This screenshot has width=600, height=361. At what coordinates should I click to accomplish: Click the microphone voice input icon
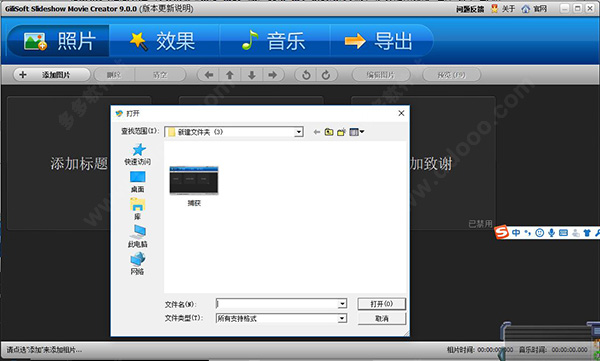[551, 232]
